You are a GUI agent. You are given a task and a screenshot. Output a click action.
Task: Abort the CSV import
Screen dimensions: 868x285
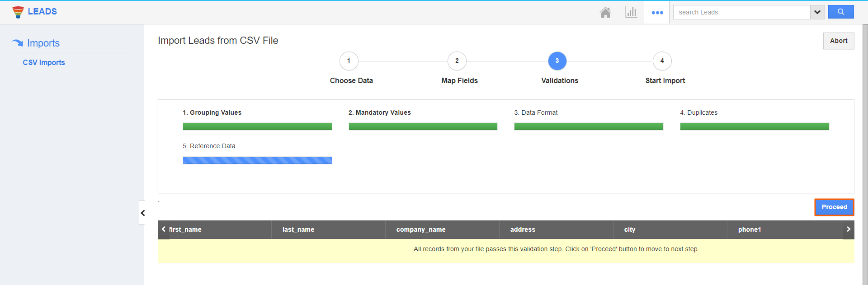tap(838, 41)
